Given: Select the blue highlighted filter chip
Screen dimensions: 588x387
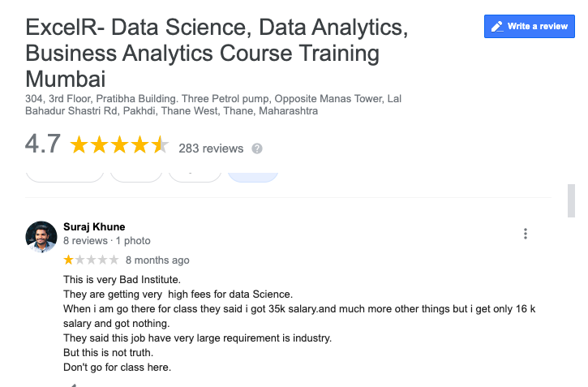Looking at the screenshot, I should pyautogui.click(x=253, y=173).
